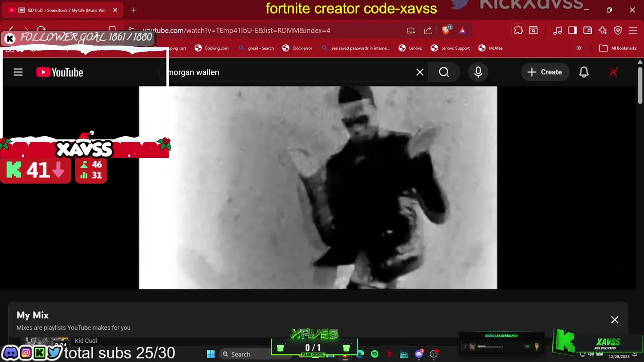Select the KiD CuDi YouTube tab

point(63,10)
